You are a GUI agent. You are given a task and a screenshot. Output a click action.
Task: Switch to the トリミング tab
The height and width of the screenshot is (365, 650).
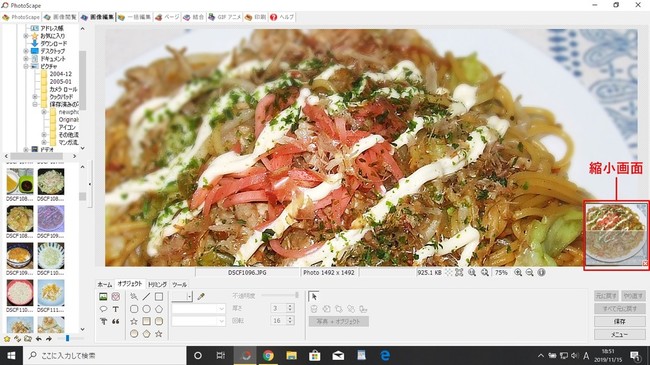click(158, 285)
